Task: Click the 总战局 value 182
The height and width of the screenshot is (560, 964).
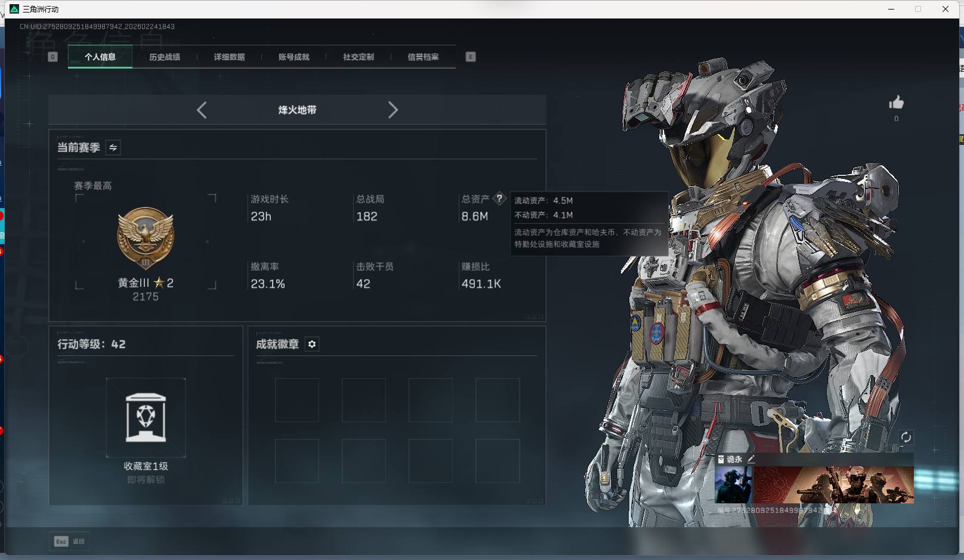Action: coord(367,216)
